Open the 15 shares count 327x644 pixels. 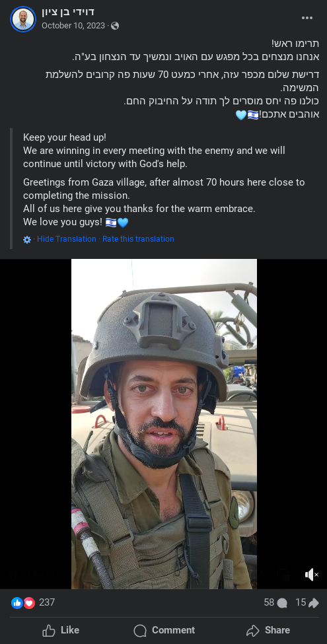point(307,602)
